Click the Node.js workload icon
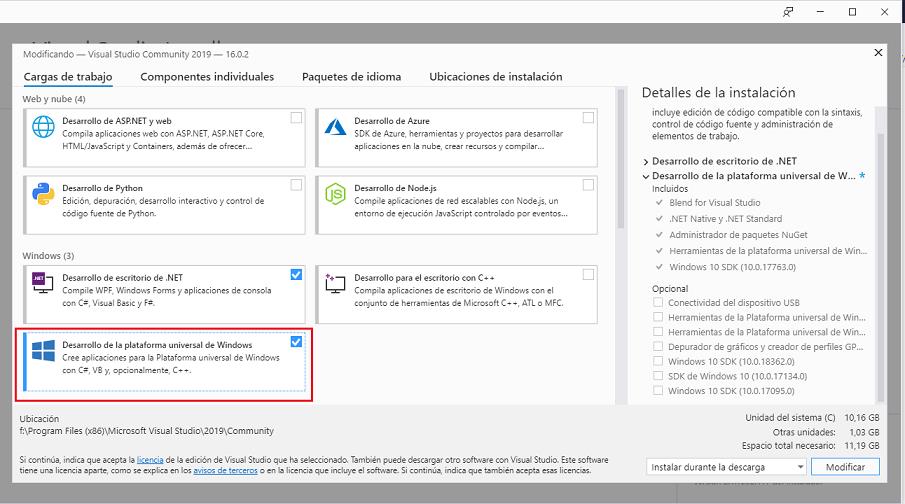The image size is (905, 504). tap(335, 194)
